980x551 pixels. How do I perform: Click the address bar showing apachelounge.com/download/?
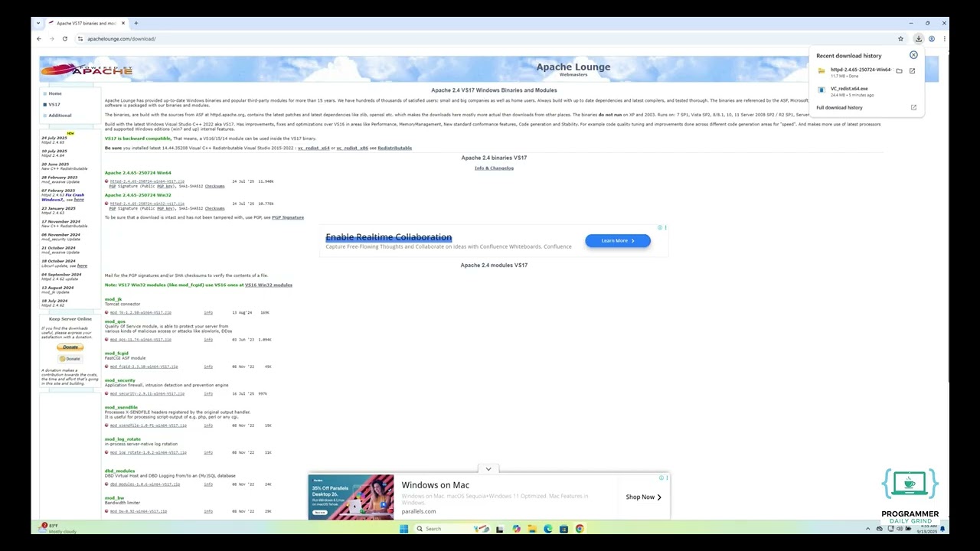point(490,39)
